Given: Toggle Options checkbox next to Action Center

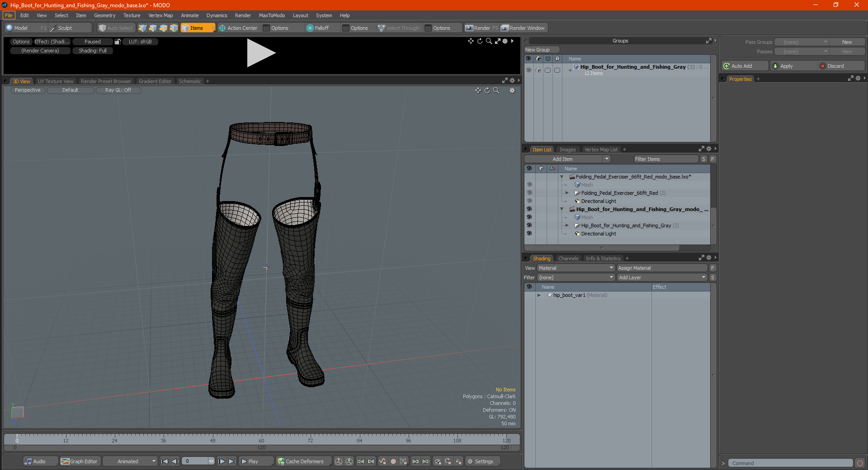Looking at the screenshot, I should (267, 28).
